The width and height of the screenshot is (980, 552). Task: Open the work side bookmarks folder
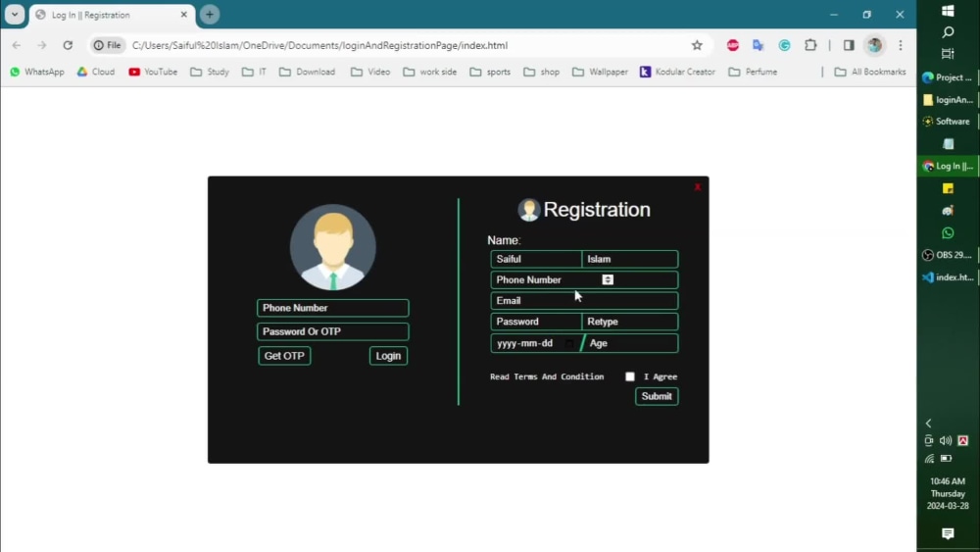(x=430, y=72)
